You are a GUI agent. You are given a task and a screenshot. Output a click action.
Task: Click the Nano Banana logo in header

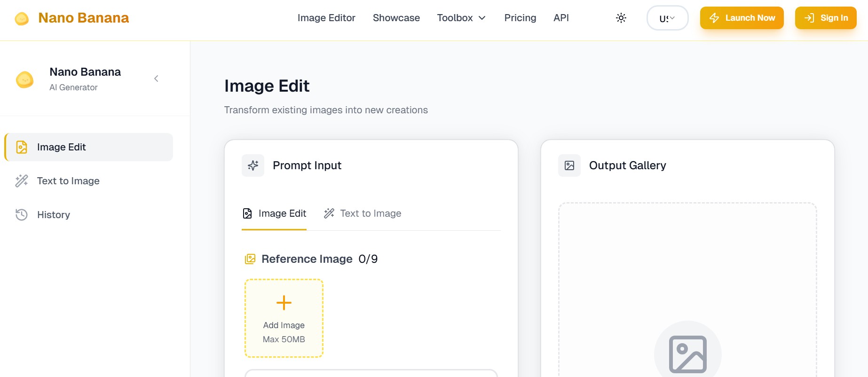click(x=71, y=18)
